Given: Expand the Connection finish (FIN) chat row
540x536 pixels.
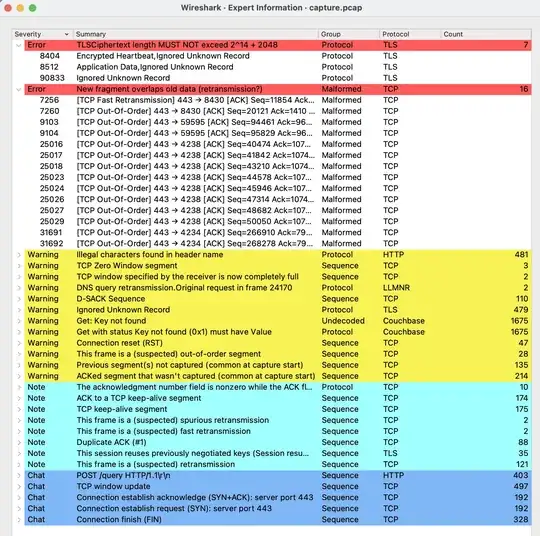Looking at the screenshot, I should (19, 519).
